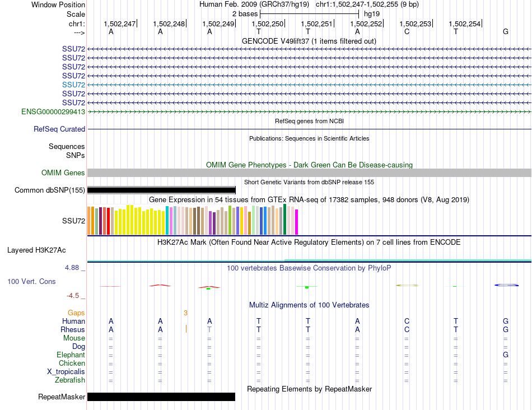Click the RepeatMasker track label

coord(62,397)
